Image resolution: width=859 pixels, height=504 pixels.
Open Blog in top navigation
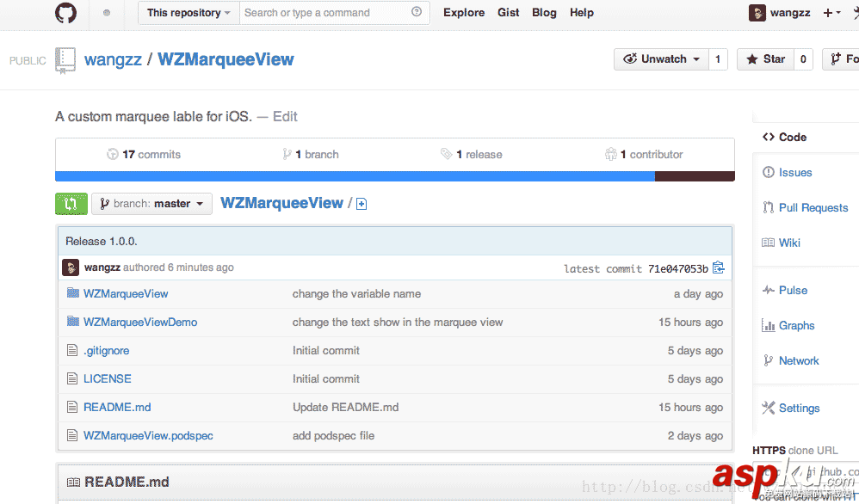pyautogui.click(x=544, y=12)
